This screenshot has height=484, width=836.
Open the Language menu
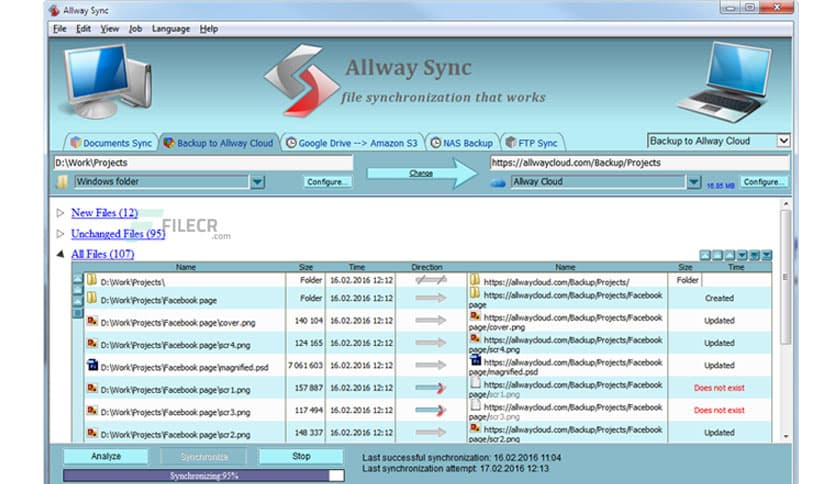pyautogui.click(x=171, y=29)
